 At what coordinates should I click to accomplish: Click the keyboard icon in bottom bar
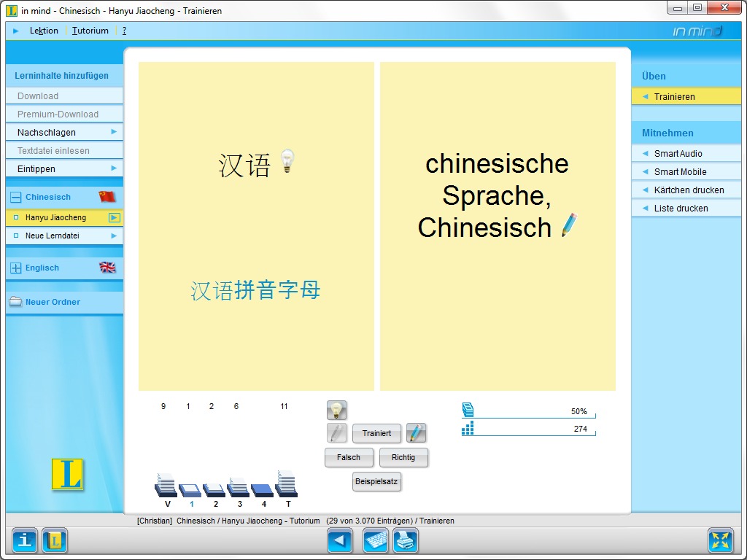click(x=376, y=540)
